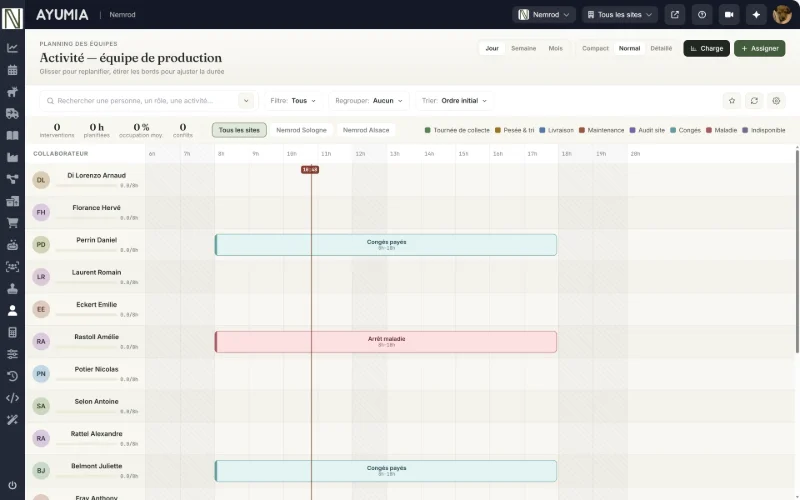The width and height of the screenshot is (800, 500).
Task: Open the user person icon in sidebar
Action: 12,310
